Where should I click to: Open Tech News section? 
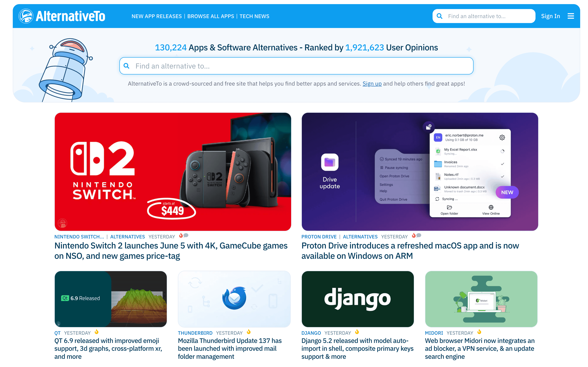(254, 16)
